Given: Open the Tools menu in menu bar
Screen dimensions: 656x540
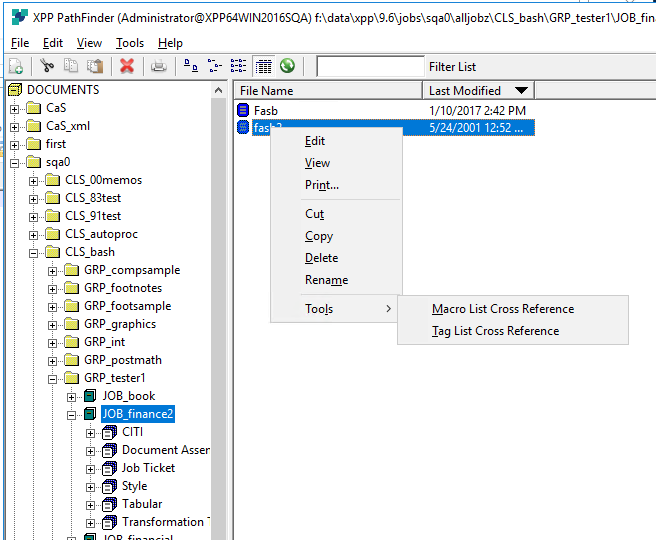Looking at the screenshot, I should 130,43.
